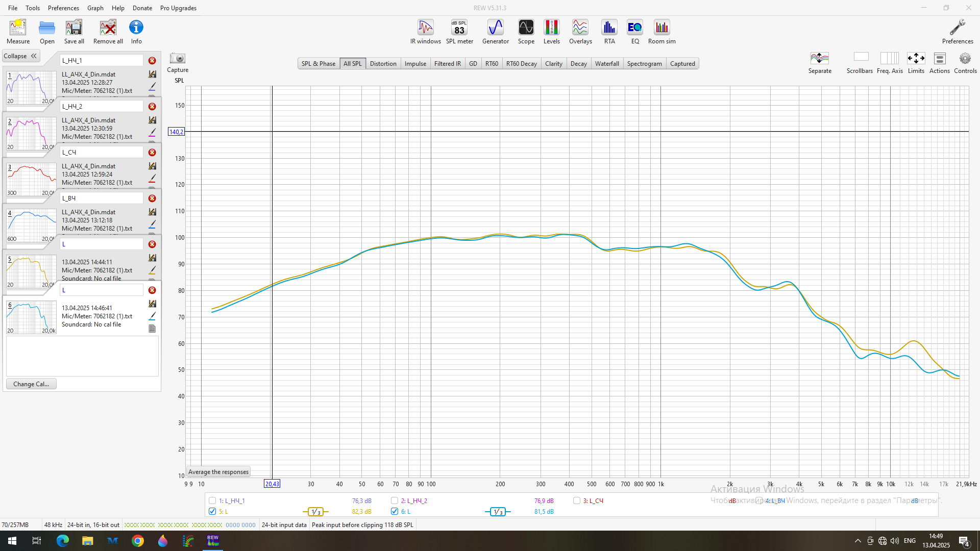Open the Scope tool
The height and width of the screenshot is (551, 980).
point(526,32)
